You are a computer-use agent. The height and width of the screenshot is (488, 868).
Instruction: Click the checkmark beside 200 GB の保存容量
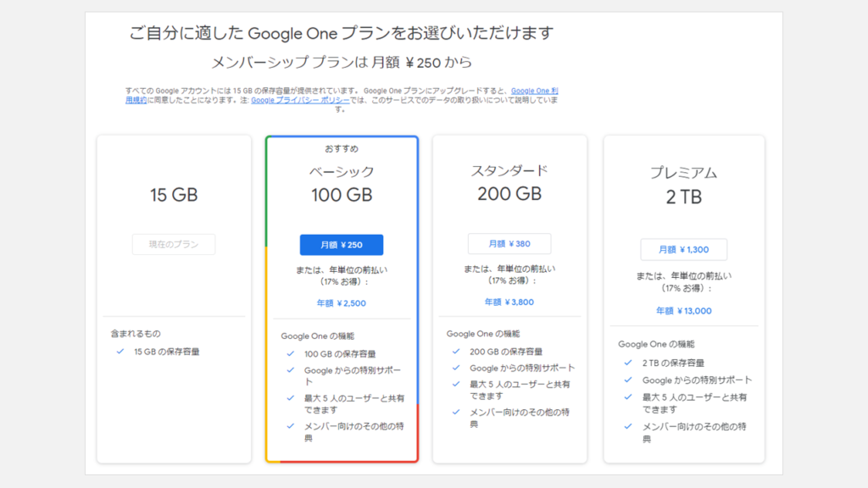(x=457, y=351)
